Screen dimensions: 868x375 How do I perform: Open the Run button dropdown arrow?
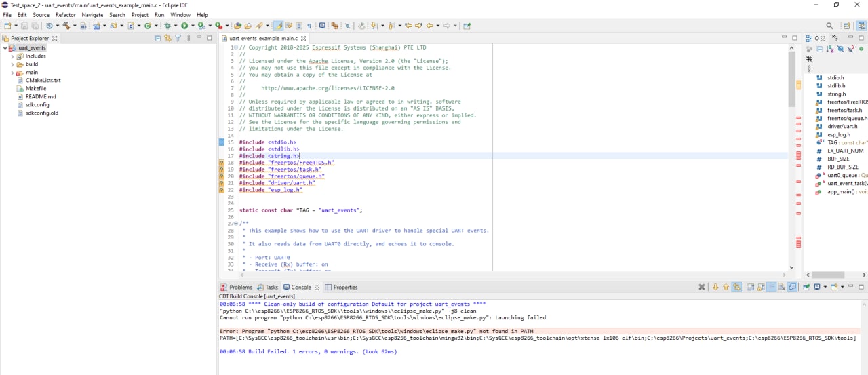pos(192,26)
